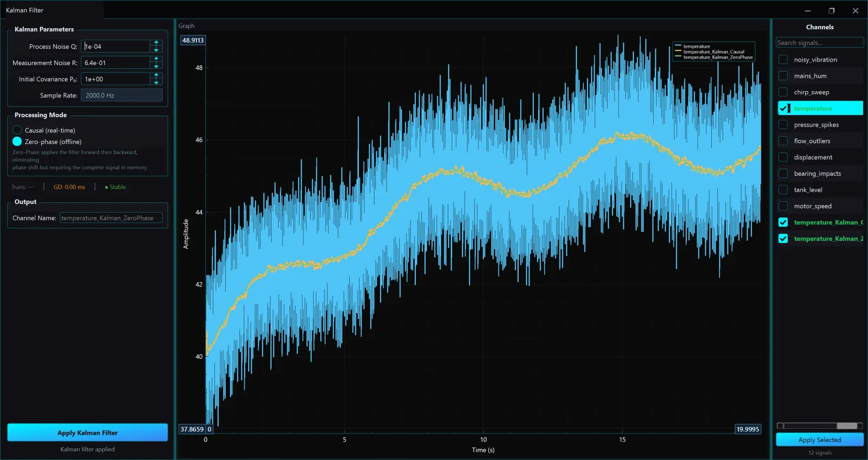
Task: Click the Measurement Noise R value field
Action: (115, 63)
